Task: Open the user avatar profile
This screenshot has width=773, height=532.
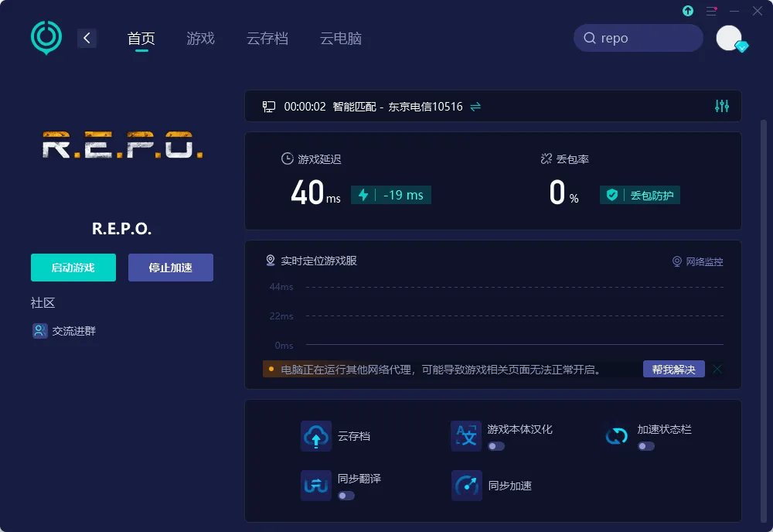Action: 729,38
